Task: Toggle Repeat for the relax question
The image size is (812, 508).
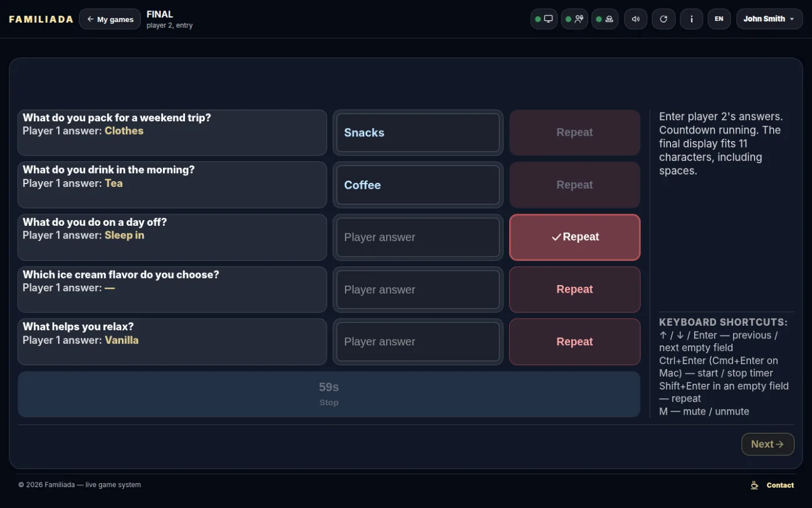Action: pos(575,341)
